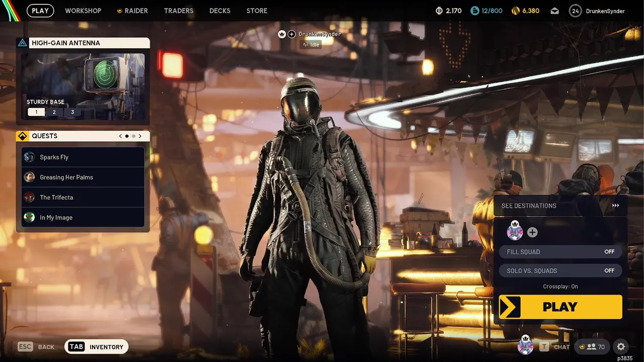Go to previous quests page arrow
The height and width of the screenshot is (362, 644).
pyautogui.click(x=121, y=136)
